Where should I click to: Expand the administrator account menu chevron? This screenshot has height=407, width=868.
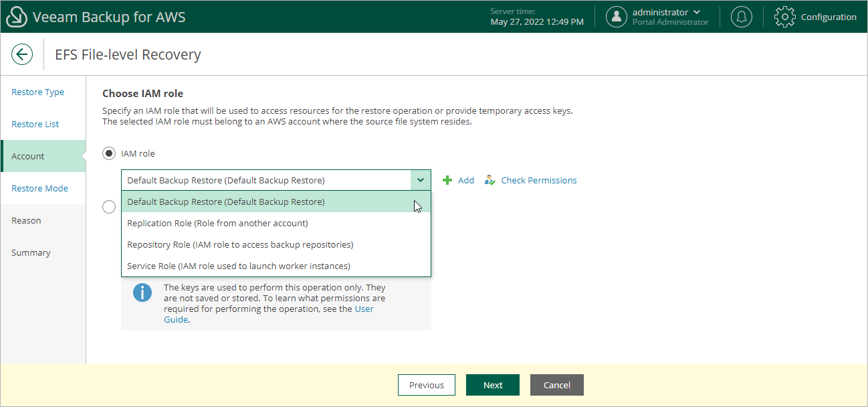695,11
